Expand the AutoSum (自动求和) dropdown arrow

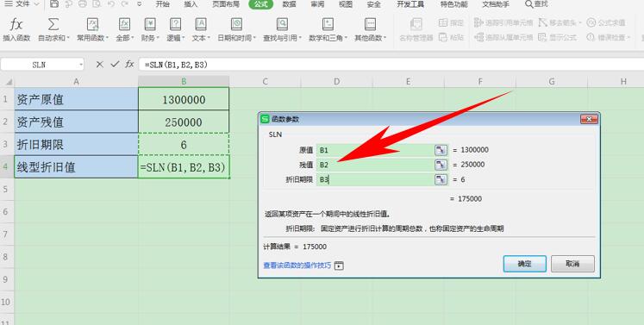tap(68, 38)
